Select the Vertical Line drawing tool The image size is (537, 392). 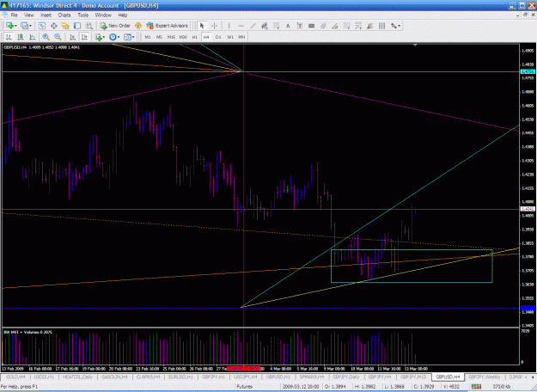point(229,26)
